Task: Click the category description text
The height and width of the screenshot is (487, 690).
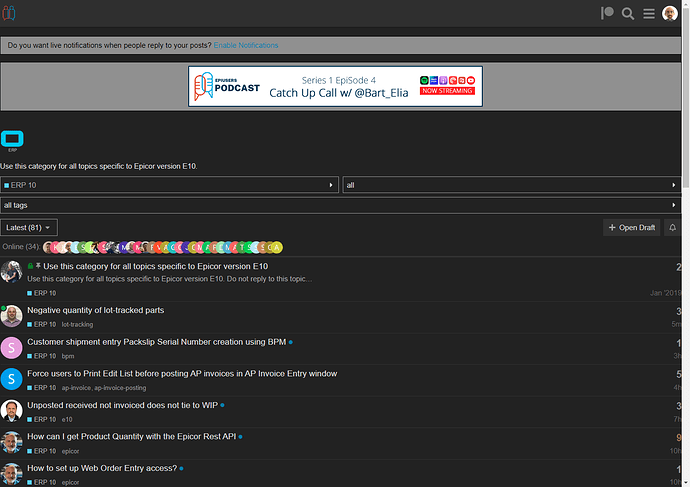Action: (x=99, y=166)
